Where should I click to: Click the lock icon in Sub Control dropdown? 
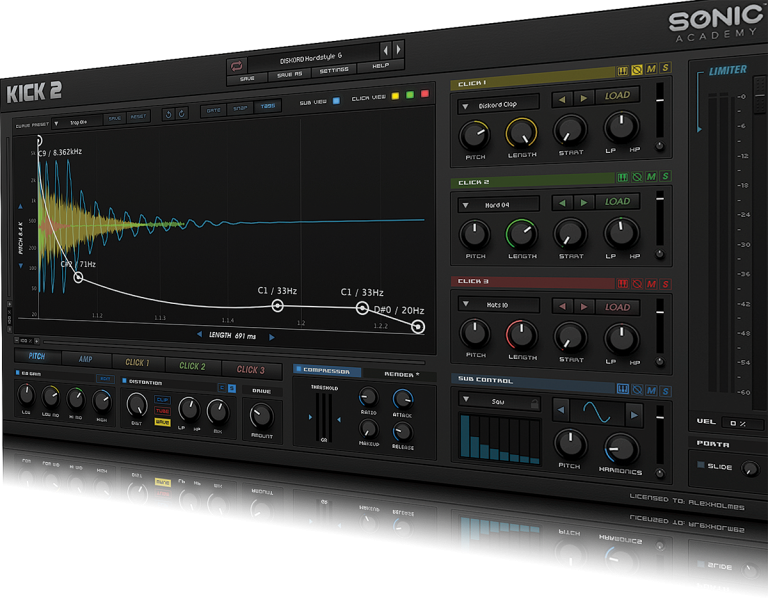(x=535, y=405)
